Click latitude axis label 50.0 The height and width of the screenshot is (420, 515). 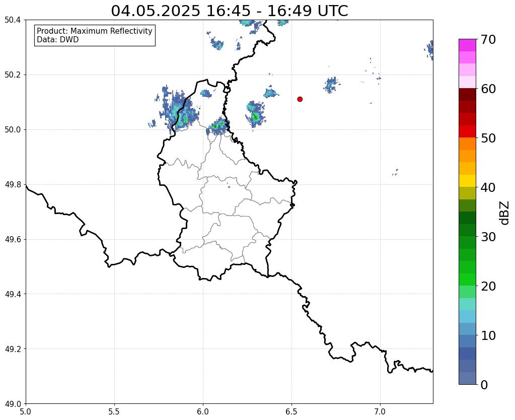coord(13,130)
